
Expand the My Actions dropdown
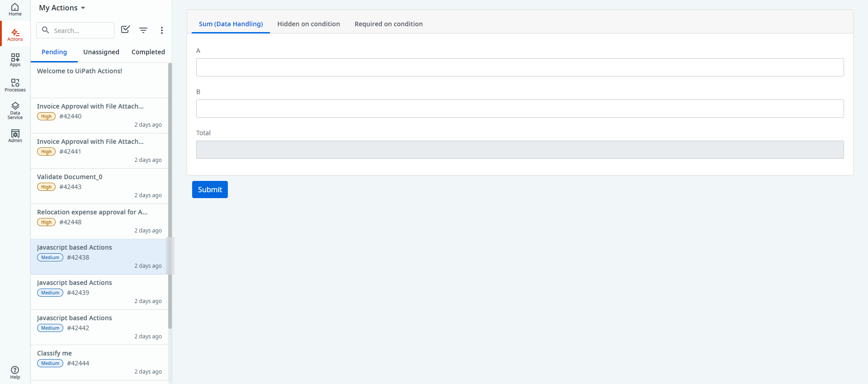[62, 8]
